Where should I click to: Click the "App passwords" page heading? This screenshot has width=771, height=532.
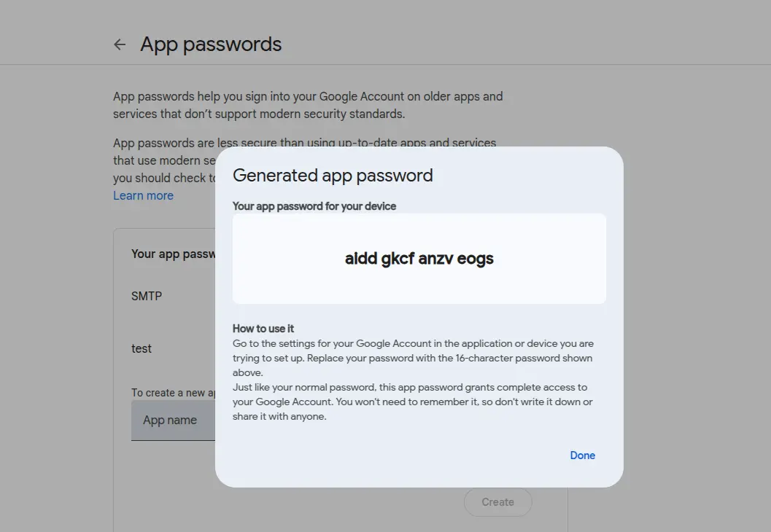(x=211, y=44)
